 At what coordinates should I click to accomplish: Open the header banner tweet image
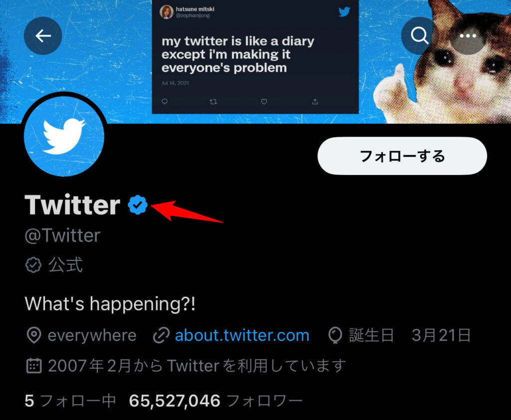pyautogui.click(x=255, y=57)
